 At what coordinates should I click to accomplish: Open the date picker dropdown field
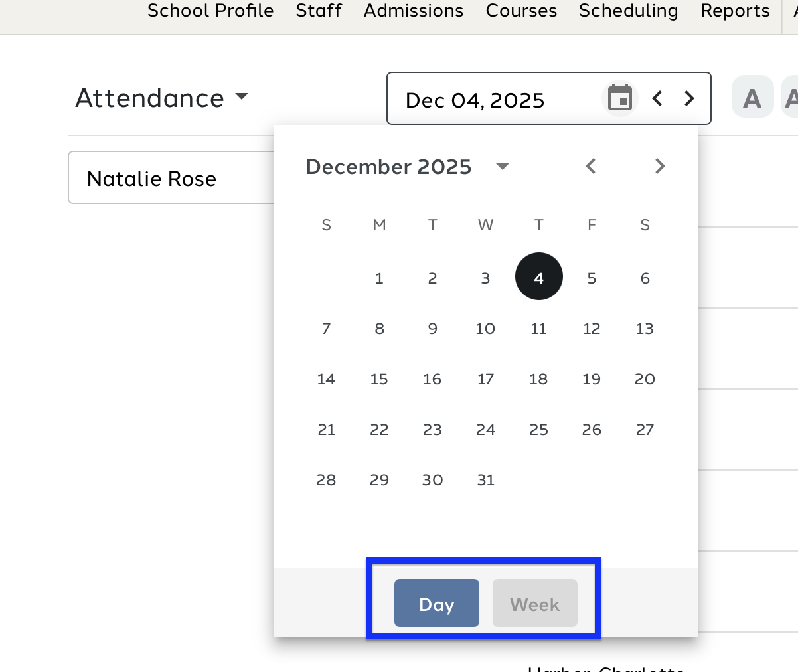[x=475, y=100]
